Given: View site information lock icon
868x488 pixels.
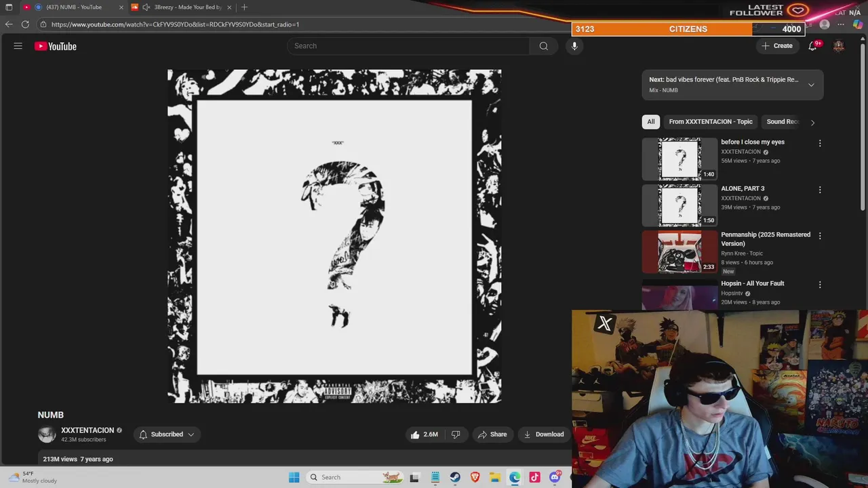Looking at the screenshot, I should point(43,24).
